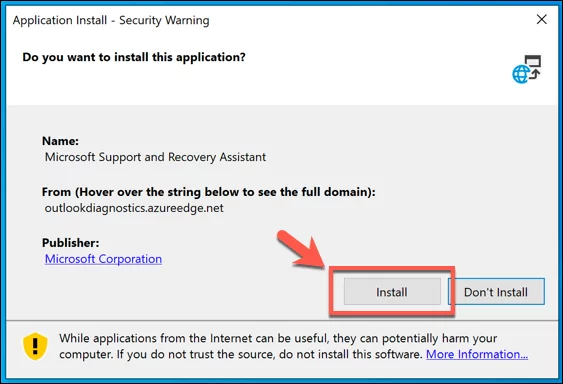Click the small window glyph atop the globe icon
Viewport: 563px width, 384px height.
coord(533,61)
